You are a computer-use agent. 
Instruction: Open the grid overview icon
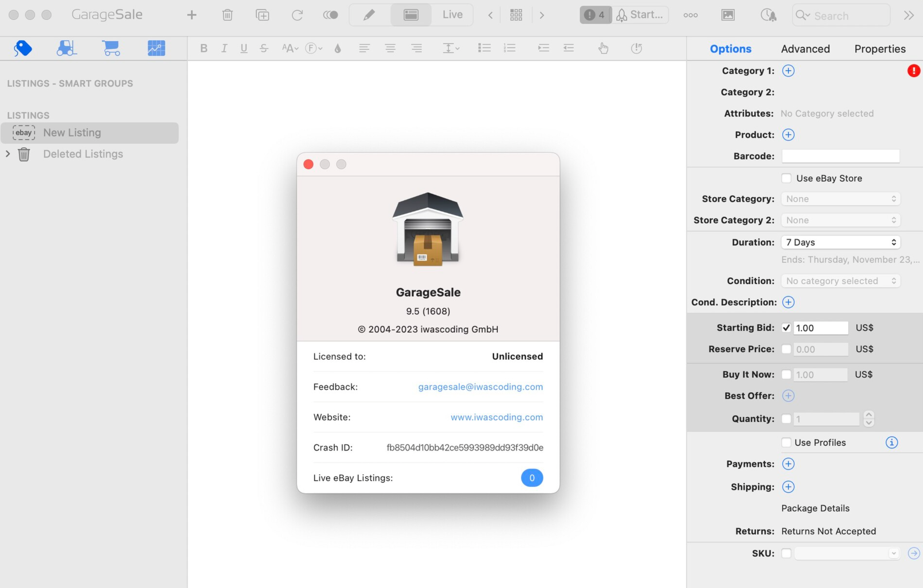[516, 15]
